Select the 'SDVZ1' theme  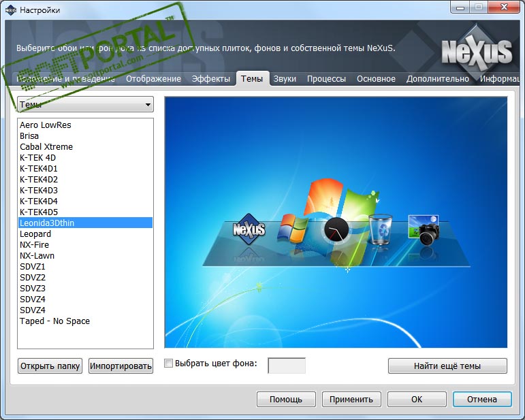coord(85,266)
